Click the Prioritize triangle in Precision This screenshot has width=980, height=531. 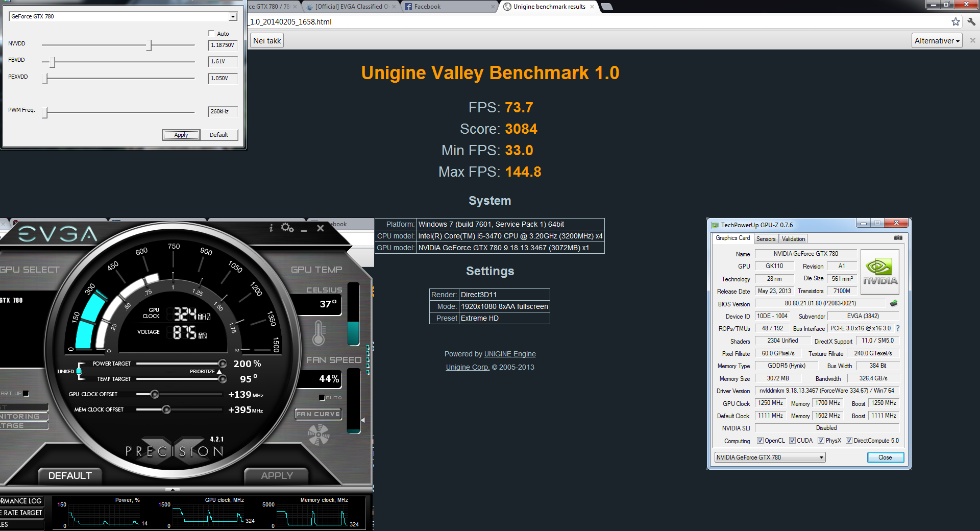point(219,372)
